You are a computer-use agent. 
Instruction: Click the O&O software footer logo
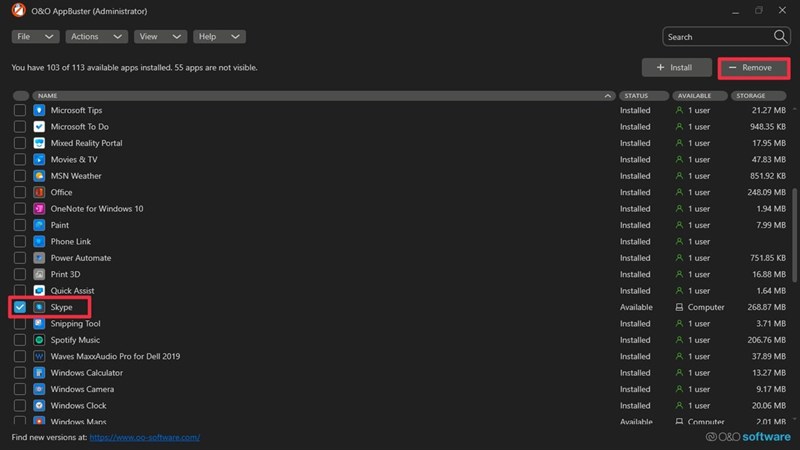pos(747,437)
